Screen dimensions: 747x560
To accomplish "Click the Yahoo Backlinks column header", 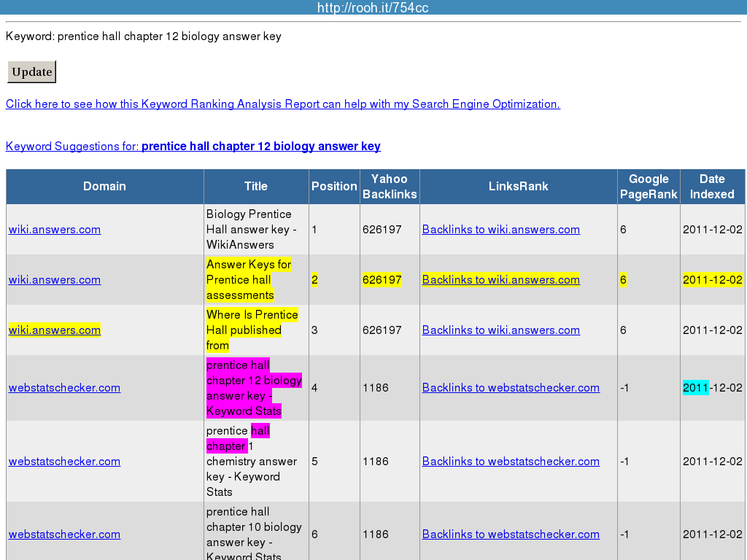I will click(390, 187).
